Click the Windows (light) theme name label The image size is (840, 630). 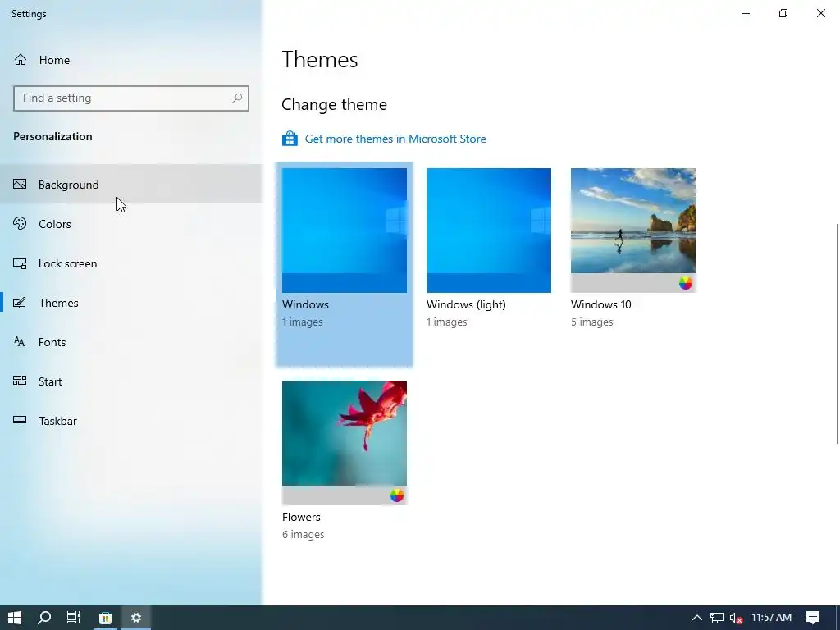[466, 304]
